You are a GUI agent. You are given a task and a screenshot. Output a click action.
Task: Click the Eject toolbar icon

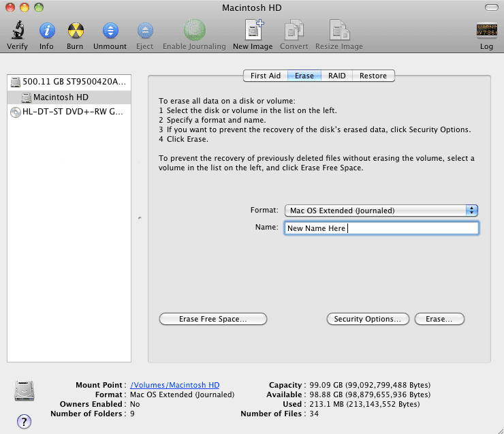[x=145, y=31]
